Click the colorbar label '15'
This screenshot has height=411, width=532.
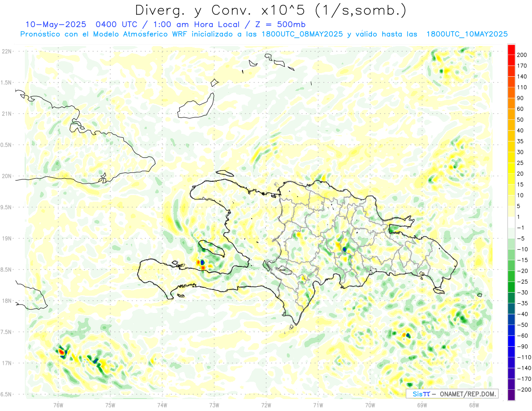520,184
